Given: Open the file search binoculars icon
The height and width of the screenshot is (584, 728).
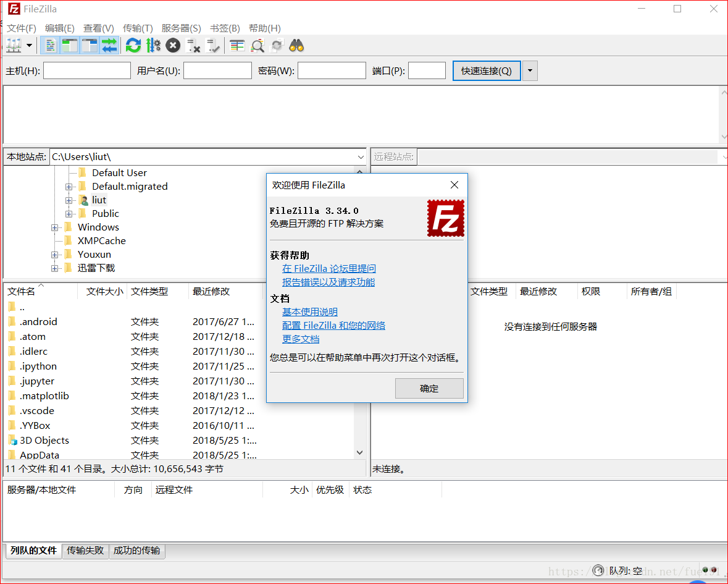Looking at the screenshot, I should (x=296, y=46).
